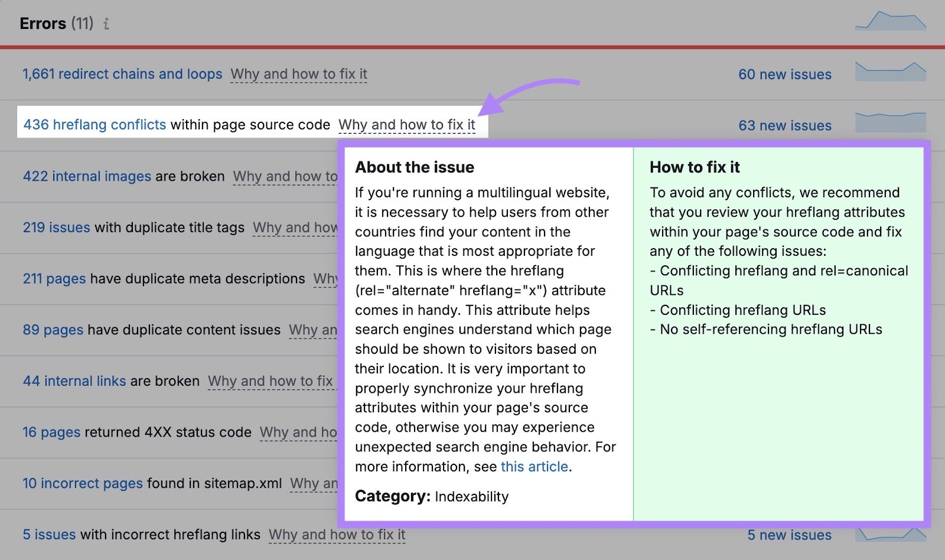Follow 'this article' link in the tooltip
945x560 pixels.
click(535, 467)
